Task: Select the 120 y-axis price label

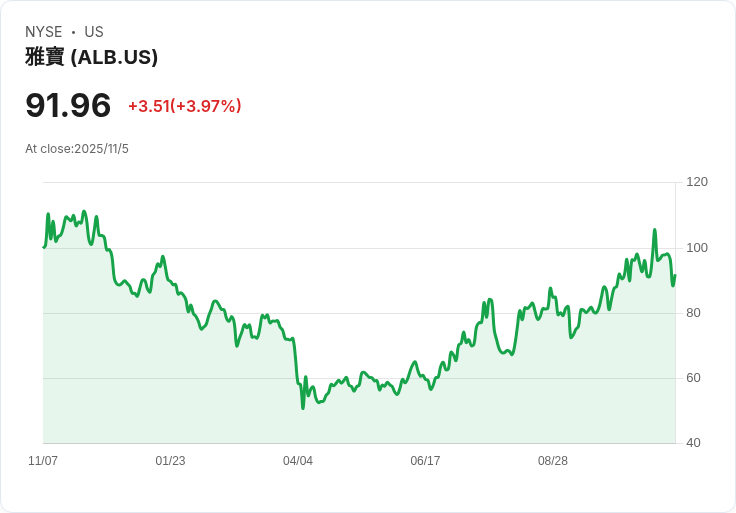Action: click(x=697, y=182)
